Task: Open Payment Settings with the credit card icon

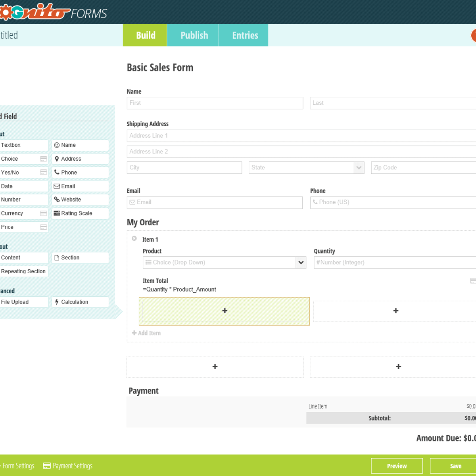Action: (67, 466)
